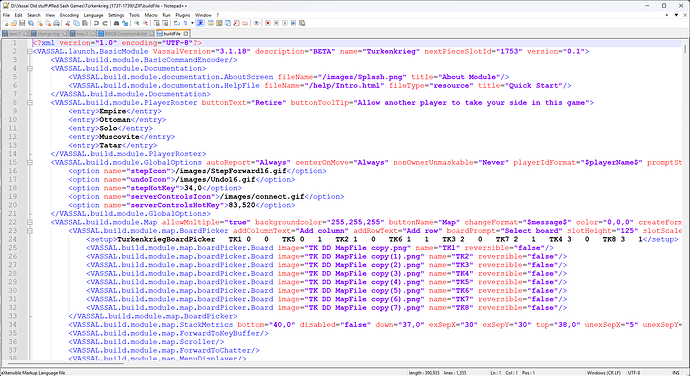
Task: Cut selection using scissors icon
Action: click(68, 23)
